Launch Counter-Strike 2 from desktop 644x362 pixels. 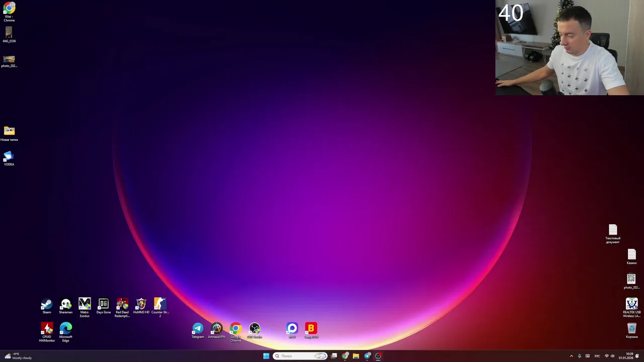[160, 308]
